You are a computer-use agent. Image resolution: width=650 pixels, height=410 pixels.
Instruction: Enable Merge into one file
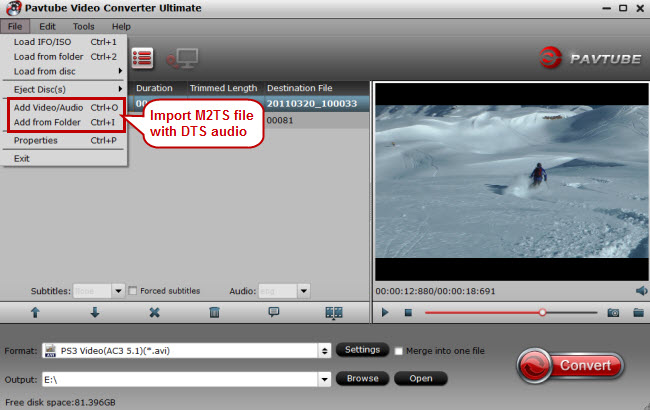399,351
